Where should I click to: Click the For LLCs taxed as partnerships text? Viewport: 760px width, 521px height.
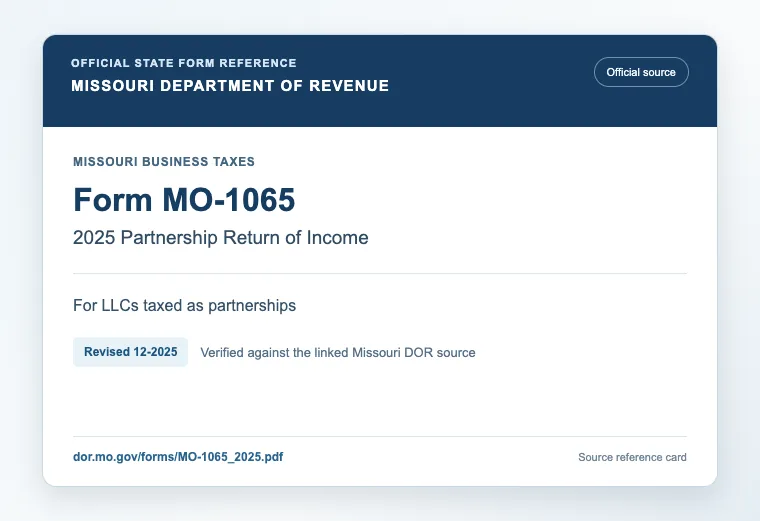184,306
